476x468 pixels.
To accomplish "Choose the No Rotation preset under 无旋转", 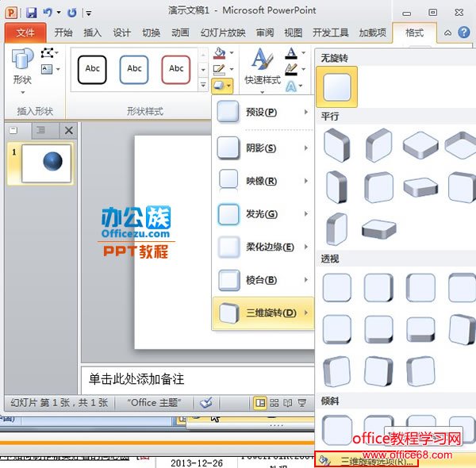I will tap(336, 87).
